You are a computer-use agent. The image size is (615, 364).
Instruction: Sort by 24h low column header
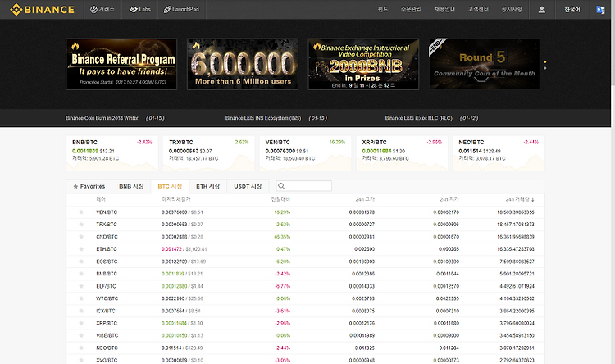(x=449, y=199)
